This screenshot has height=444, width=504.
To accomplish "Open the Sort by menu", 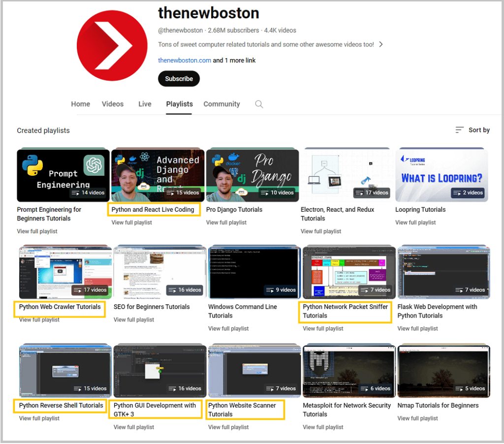I will (x=477, y=130).
